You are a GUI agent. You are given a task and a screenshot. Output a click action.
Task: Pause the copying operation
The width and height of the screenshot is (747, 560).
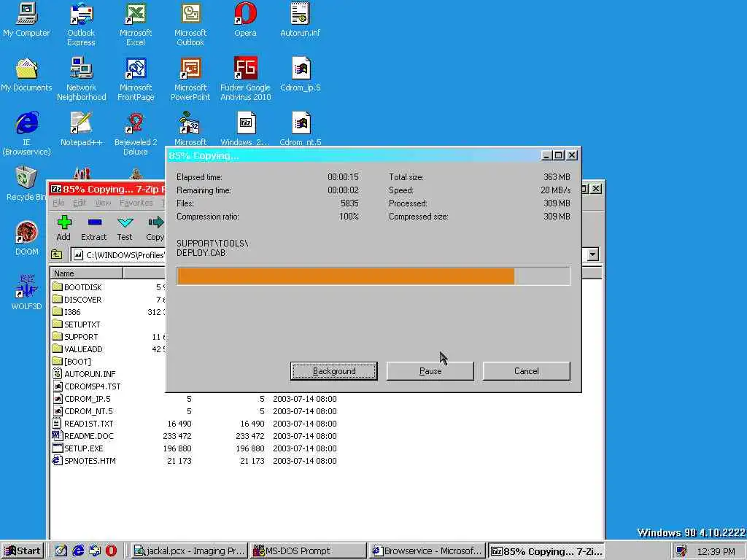(x=430, y=371)
